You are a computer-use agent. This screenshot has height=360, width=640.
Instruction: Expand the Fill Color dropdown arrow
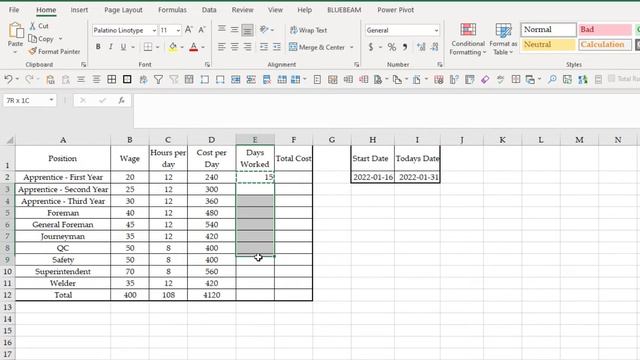pos(182,47)
